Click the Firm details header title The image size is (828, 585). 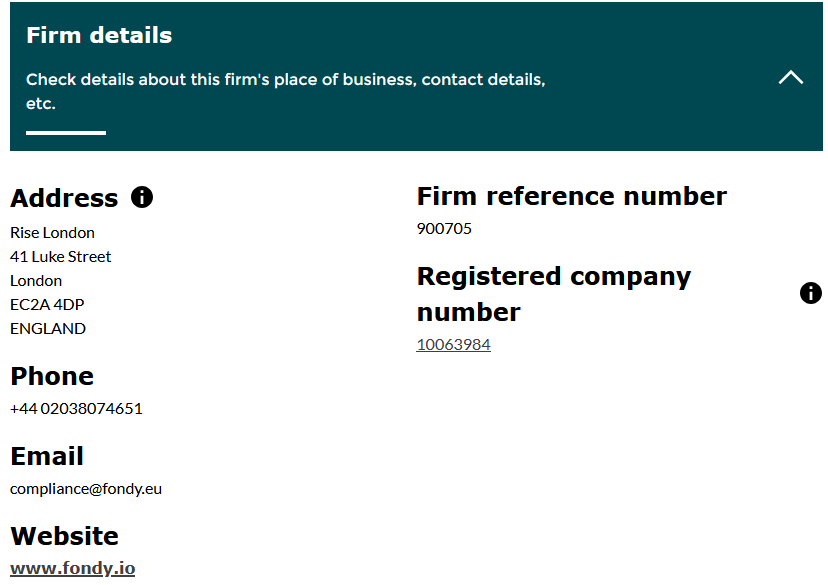pos(99,36)
